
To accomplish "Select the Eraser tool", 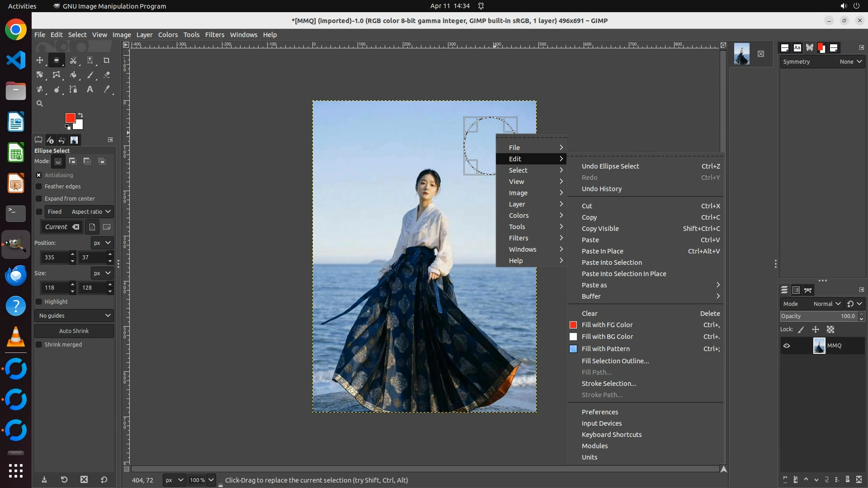I will [x=107, y=75].
